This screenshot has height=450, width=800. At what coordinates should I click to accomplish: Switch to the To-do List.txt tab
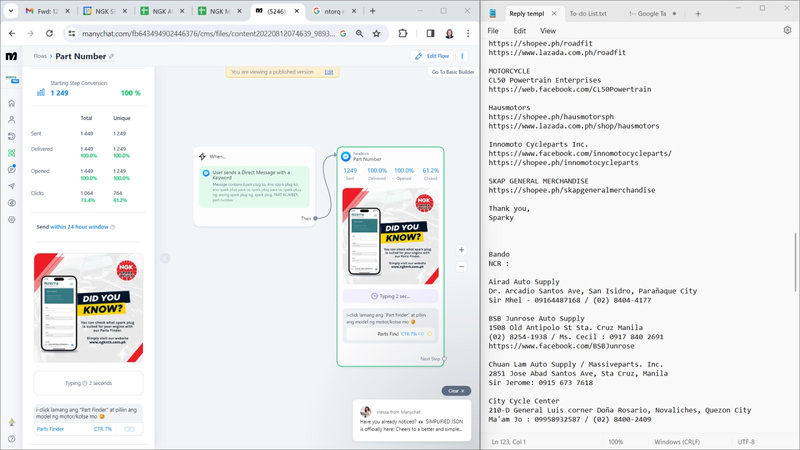tap(588, 14)
